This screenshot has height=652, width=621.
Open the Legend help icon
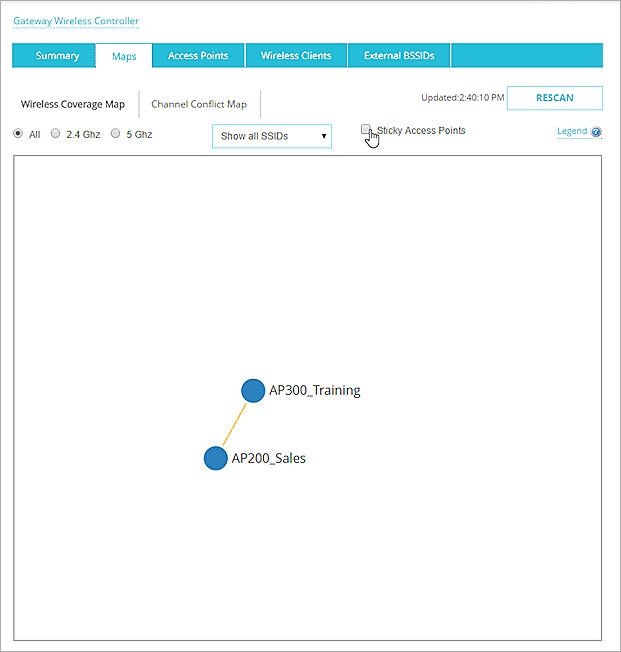(x=596, y=132)
